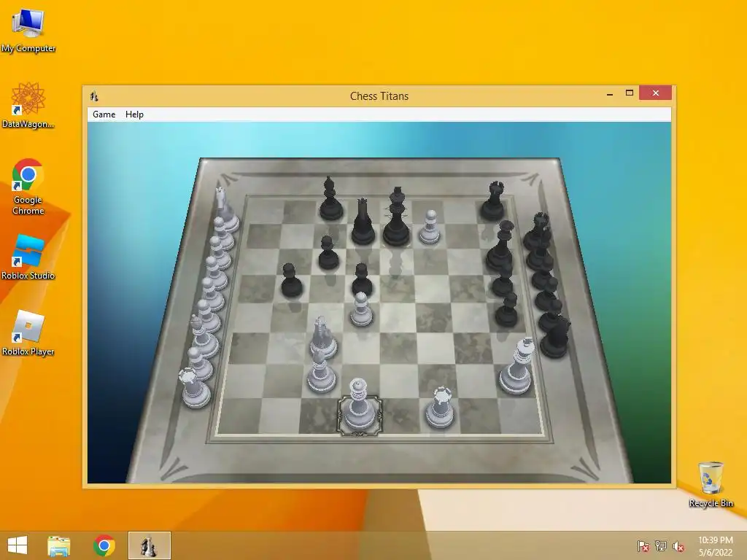Click the Chess Titans title bar icon
Screen dimensions: 747x560
coord(94,96)
